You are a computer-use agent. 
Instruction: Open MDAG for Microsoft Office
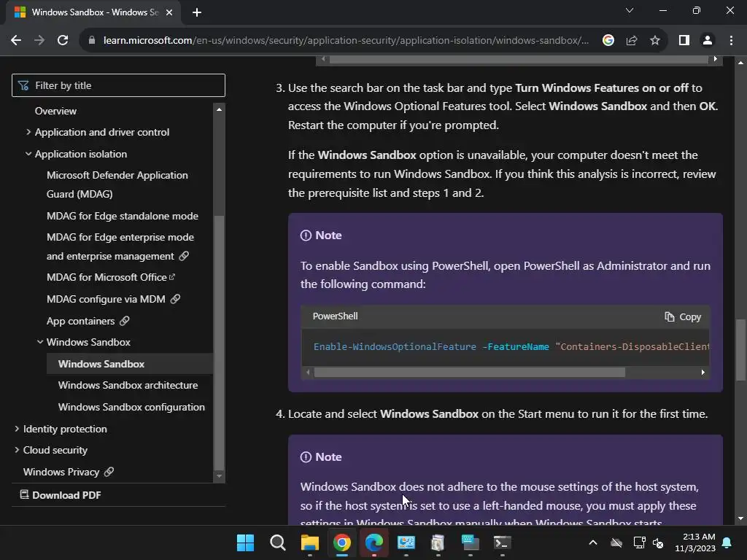point(111,278)
